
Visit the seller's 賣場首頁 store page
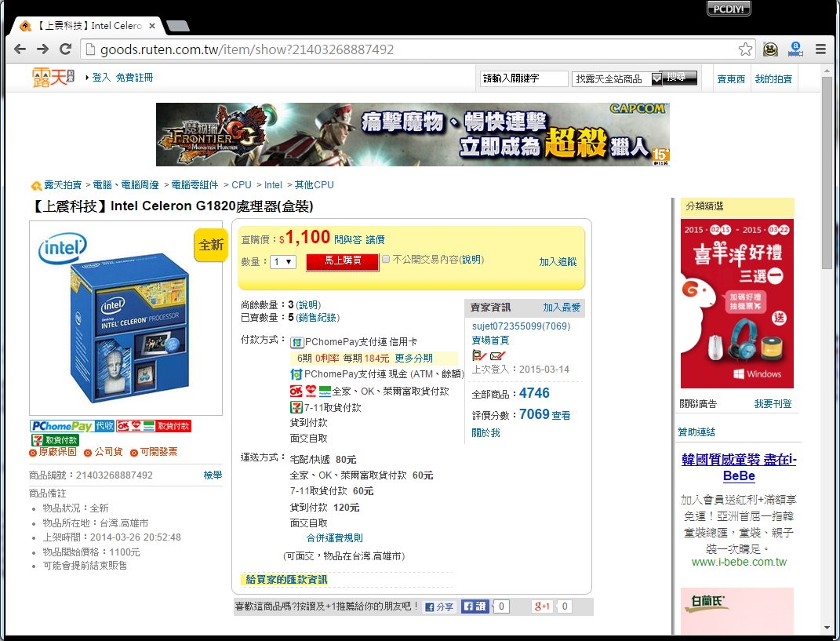click(x=491, y=341)
